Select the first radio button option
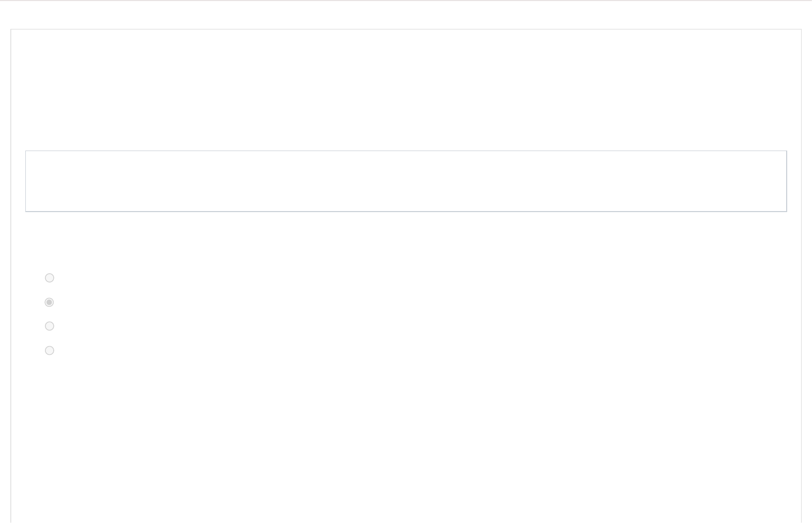Image resolution: width=812 pixels, height=523 pixels. [x=50, y=278]
